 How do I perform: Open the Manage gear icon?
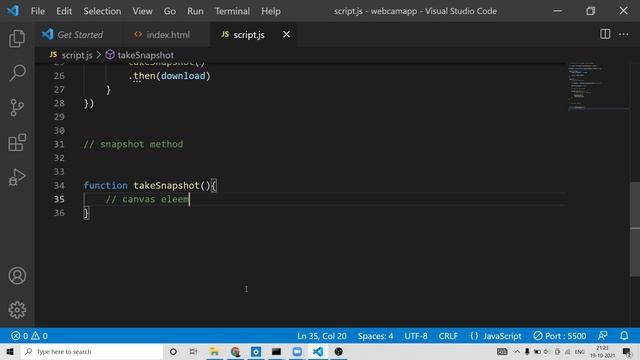(17, 310)
